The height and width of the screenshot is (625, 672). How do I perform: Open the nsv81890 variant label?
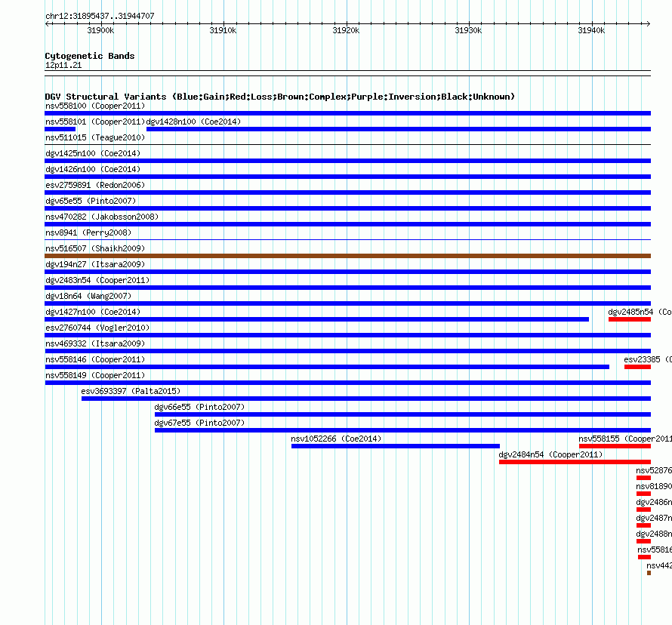654,486
